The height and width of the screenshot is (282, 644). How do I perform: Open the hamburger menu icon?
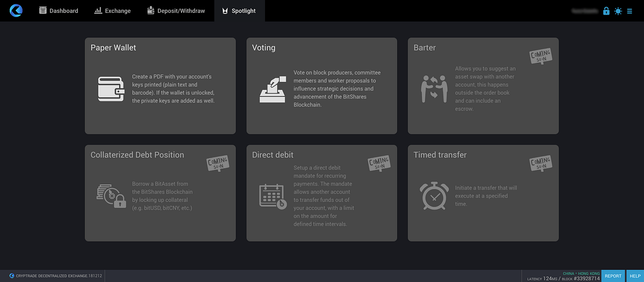(630, 11)
